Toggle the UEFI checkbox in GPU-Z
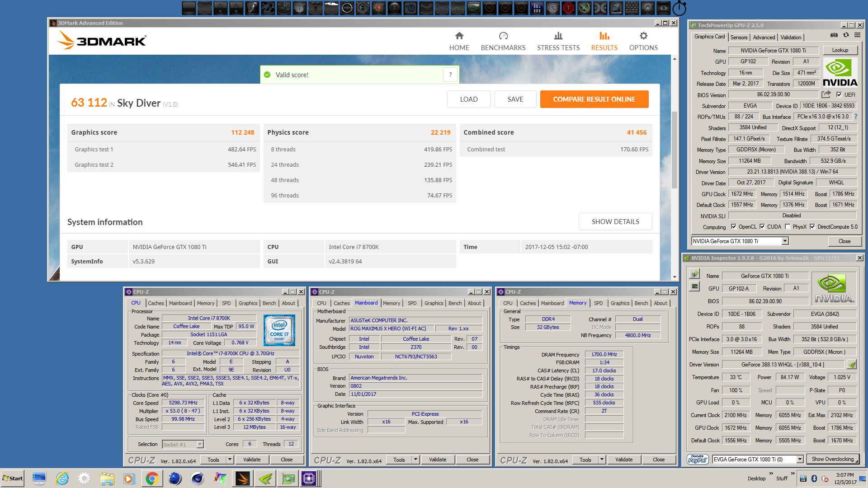 point(839,94)
